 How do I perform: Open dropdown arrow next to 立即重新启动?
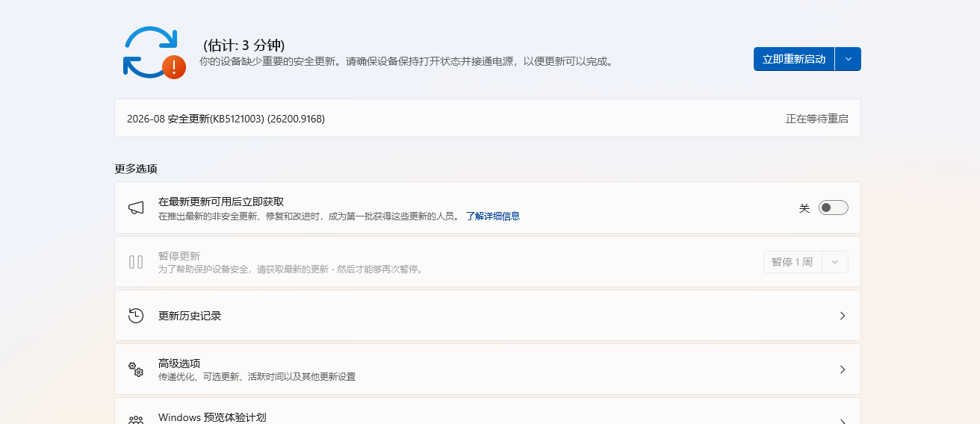coord(848,59)
